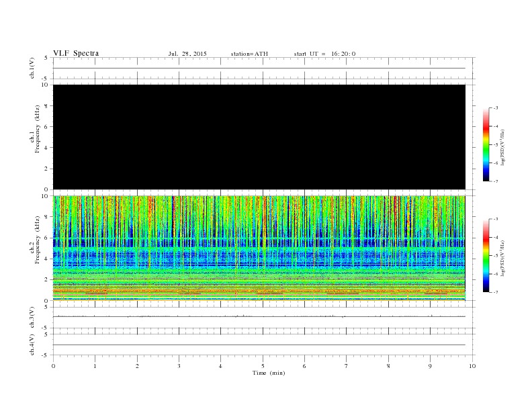Click the "4" kHz tick label on ch.2 axis
532x411 pixels.
pos(46,259)
